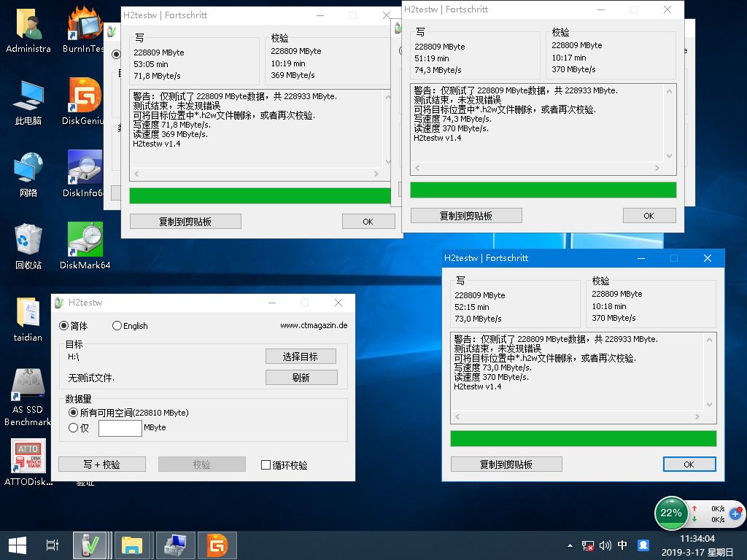Image resolution: width=747 pixels, height=560 pixels.
Task: Click the H2testw taskbar icon
Action: click(90, 545)
